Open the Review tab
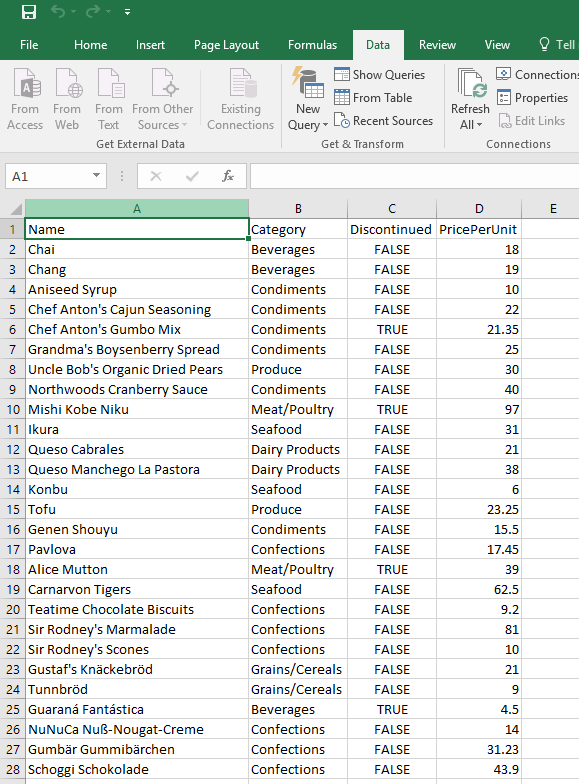The image size is (579, 784). tap(437, 45)
